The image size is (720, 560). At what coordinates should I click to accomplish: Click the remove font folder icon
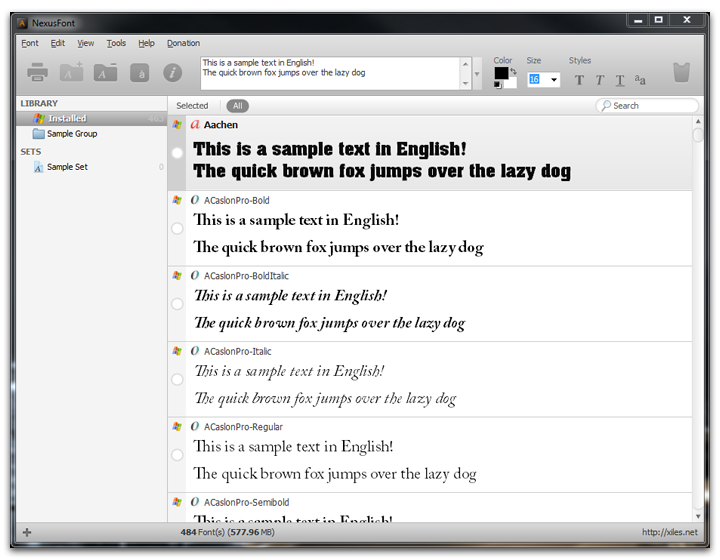click(105, 72)
